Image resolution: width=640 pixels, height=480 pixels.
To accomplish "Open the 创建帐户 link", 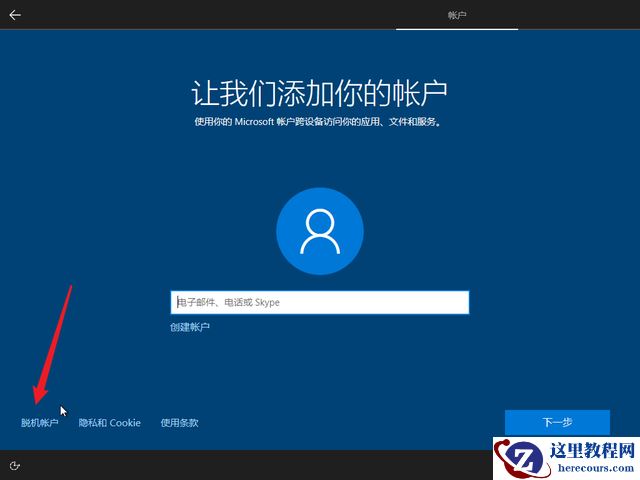I will pos(190,327).
